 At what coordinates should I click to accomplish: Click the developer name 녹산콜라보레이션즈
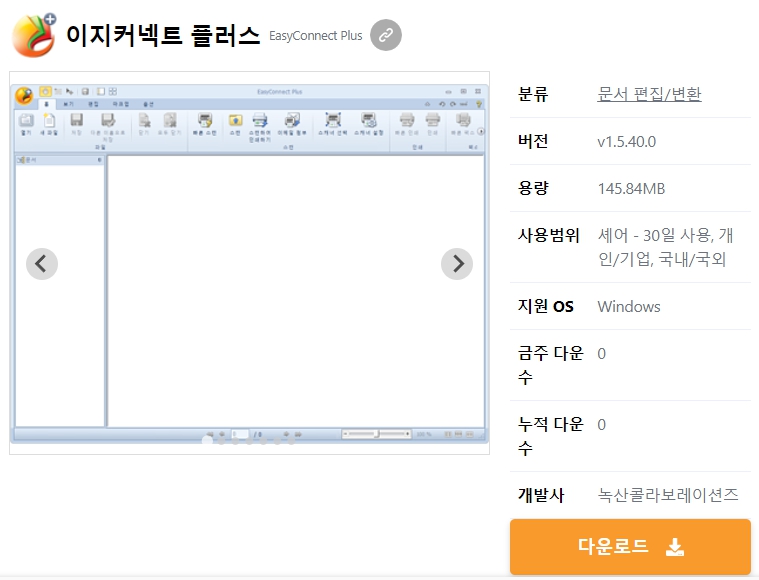coord(668,494)
